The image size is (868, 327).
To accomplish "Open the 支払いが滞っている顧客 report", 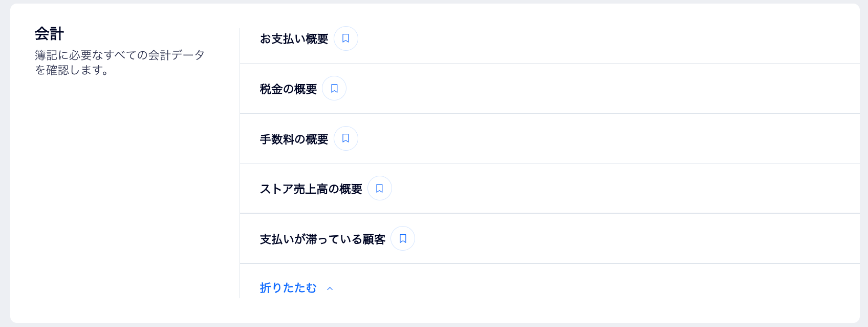I will 322,238.
